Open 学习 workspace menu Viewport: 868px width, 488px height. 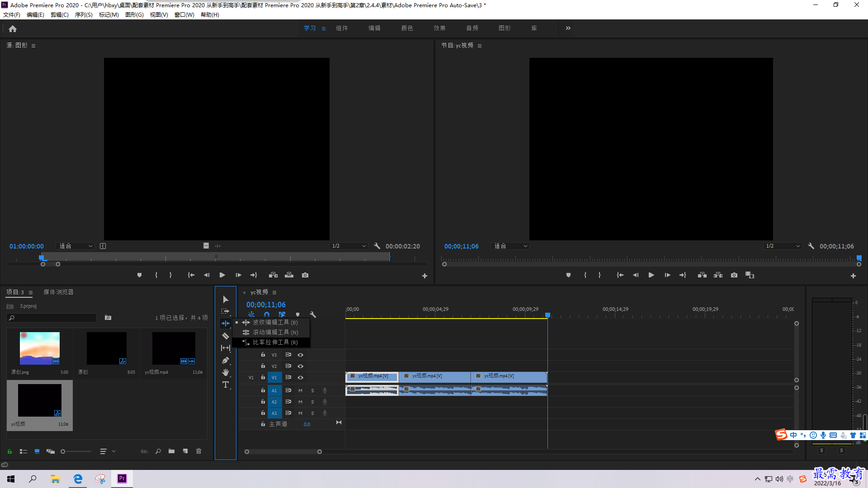[324, 28]
